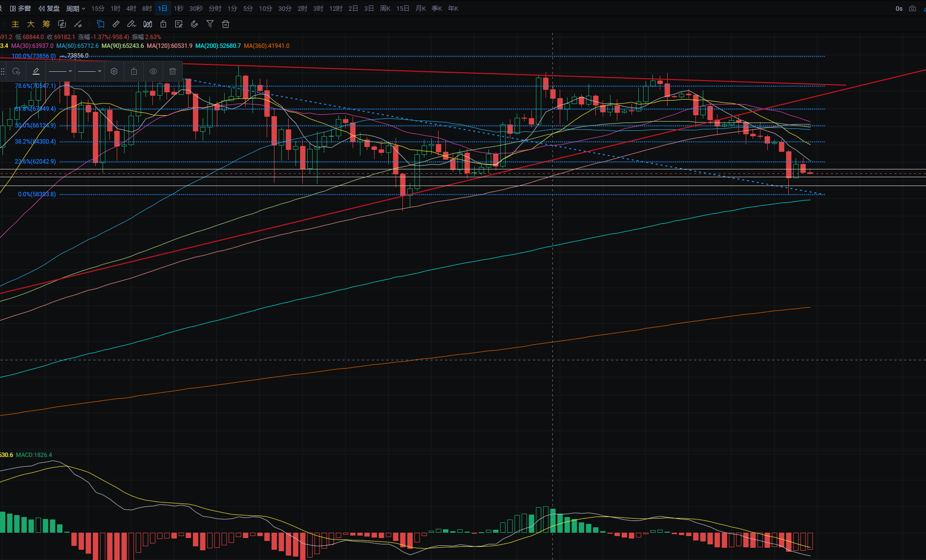The width and height of the screenshot is (926, 560).
Task: Click the pencil line color icon
Action: 36,71
